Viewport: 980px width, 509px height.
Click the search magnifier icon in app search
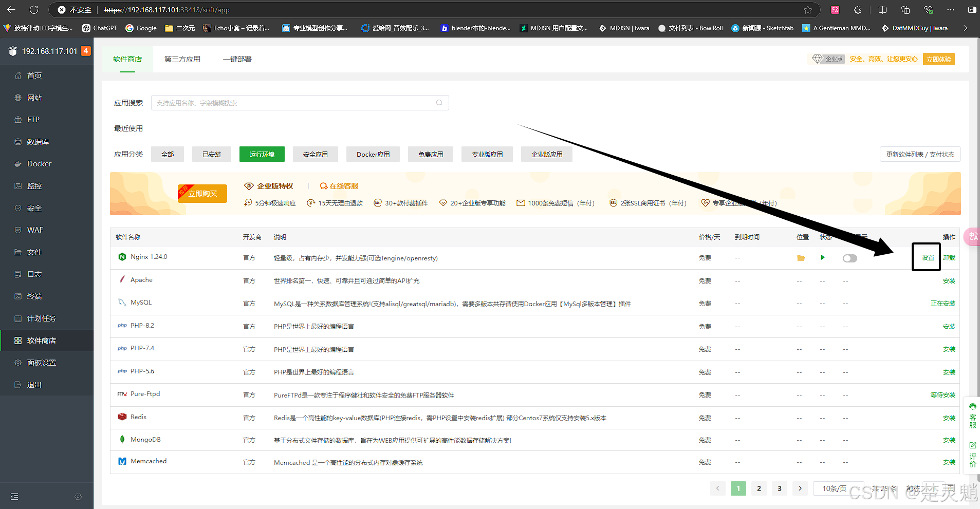coord(439,103)
